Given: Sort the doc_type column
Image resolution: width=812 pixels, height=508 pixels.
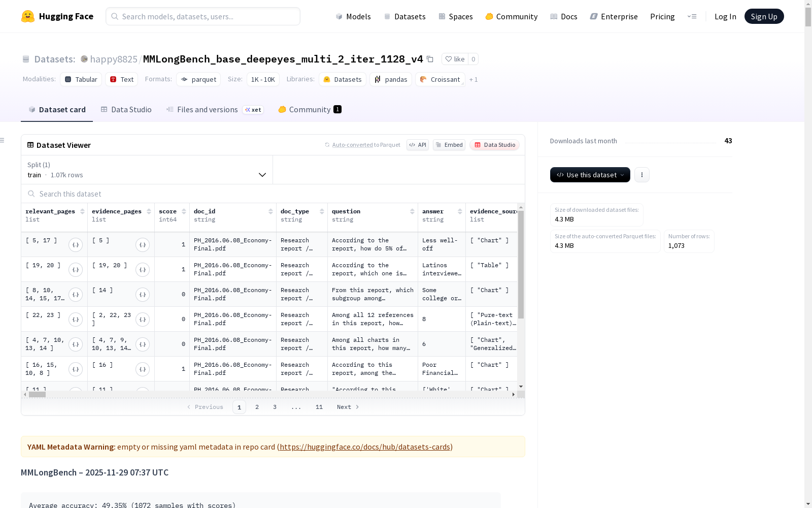Looking at the screenshot, I should (322, 211).
